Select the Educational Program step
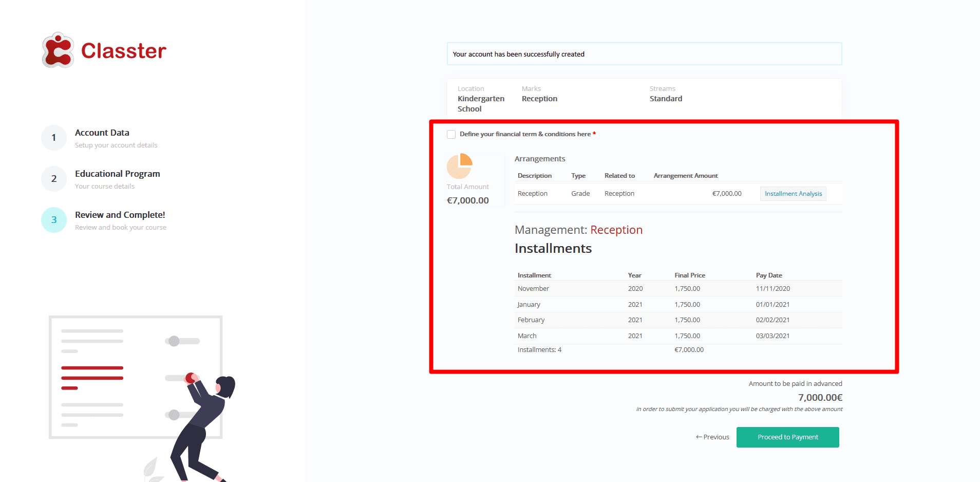 pos(118,174)
